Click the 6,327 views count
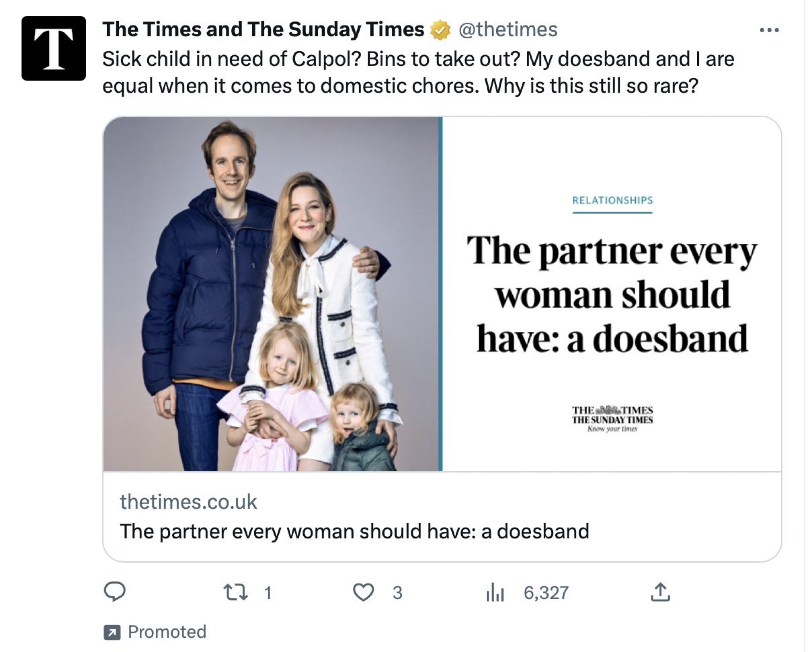The height and width of the screenshot is (652, 812). (546, 592)
